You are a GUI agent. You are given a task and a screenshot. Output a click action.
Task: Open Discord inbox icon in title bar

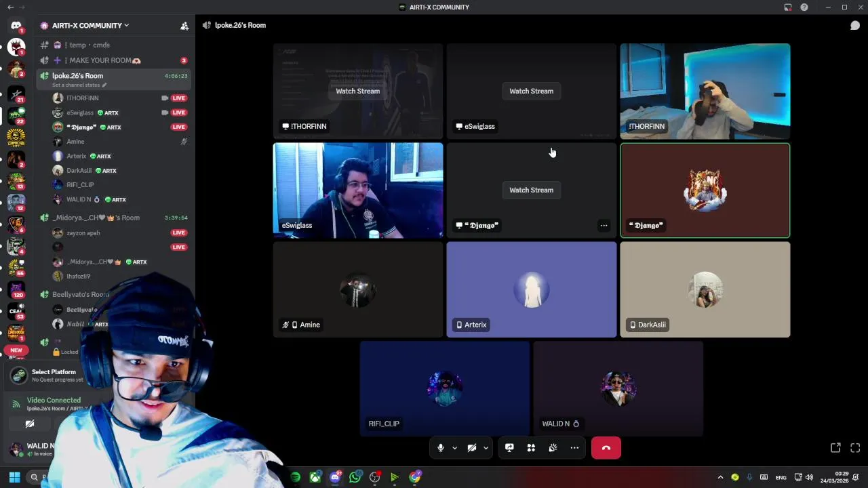788,7
